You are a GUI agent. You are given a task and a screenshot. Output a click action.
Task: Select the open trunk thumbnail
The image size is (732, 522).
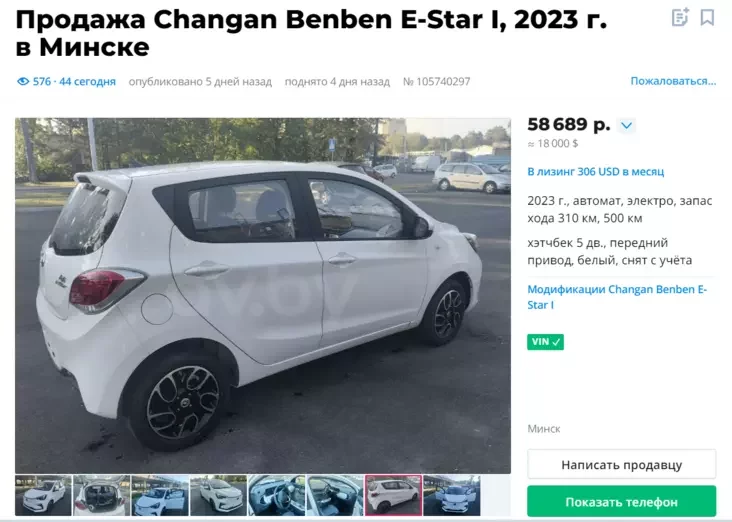(x=102, y=495)
